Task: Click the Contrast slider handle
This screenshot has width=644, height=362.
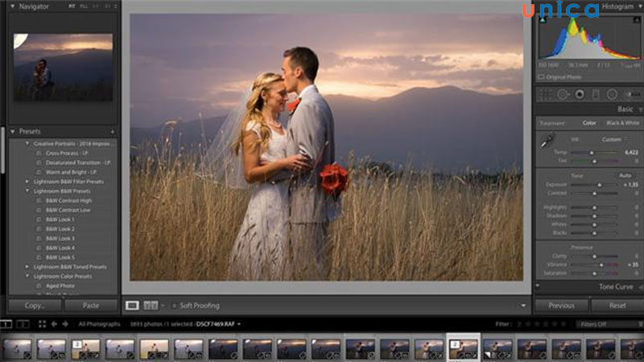Action: (594, 193)
